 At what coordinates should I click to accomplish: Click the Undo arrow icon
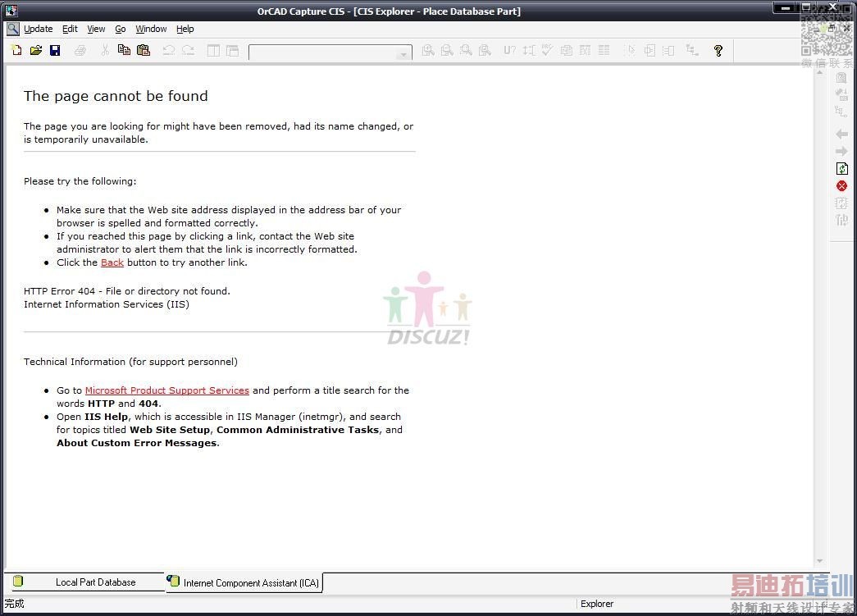coord(168,50)
